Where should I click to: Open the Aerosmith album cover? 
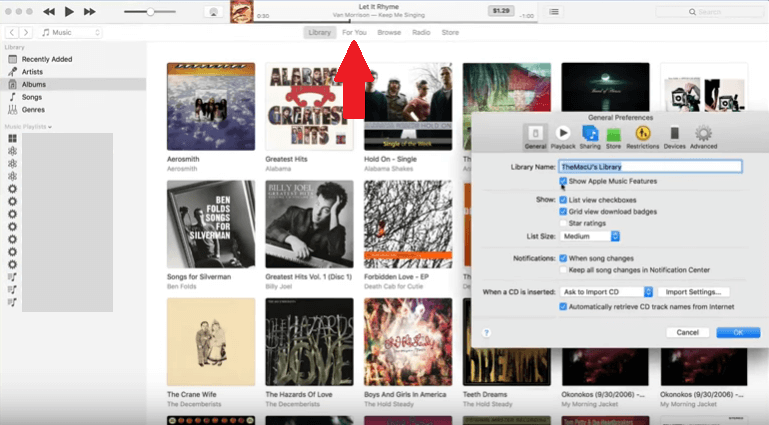point(211,106)
